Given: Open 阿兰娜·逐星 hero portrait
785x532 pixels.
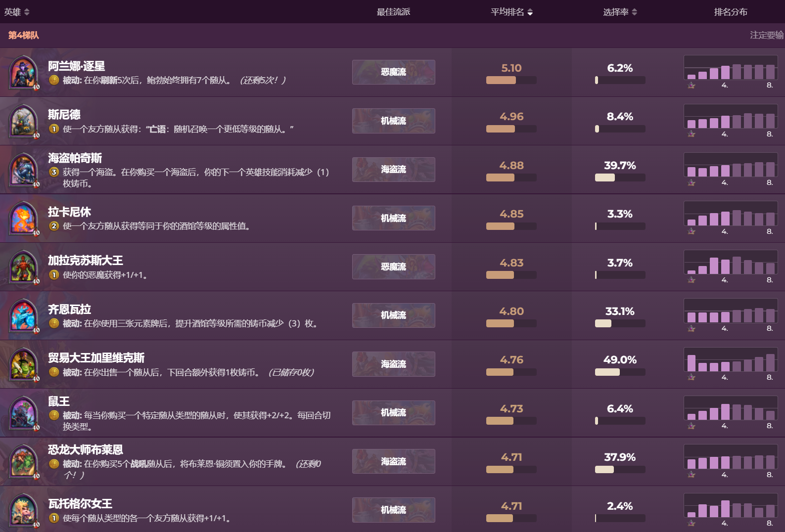Looking at the screenshot, I should 23,73.
